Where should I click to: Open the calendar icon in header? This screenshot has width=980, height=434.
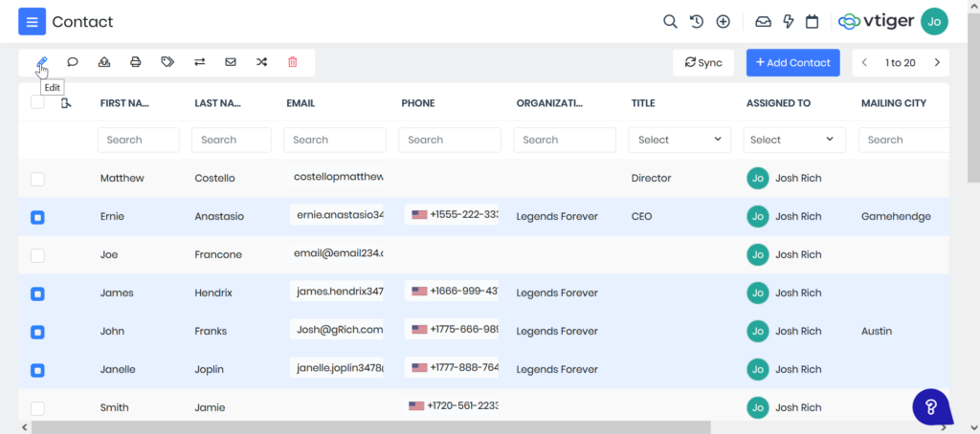812,21
